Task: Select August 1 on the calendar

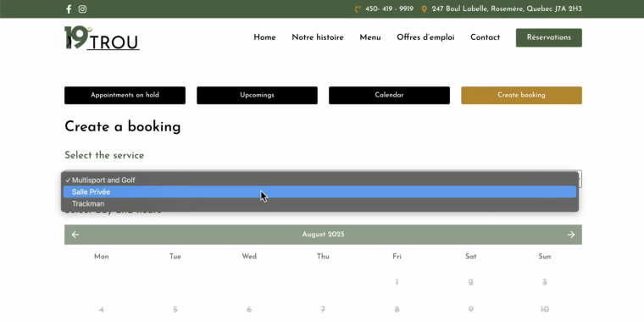Action: tap(397, 282)
